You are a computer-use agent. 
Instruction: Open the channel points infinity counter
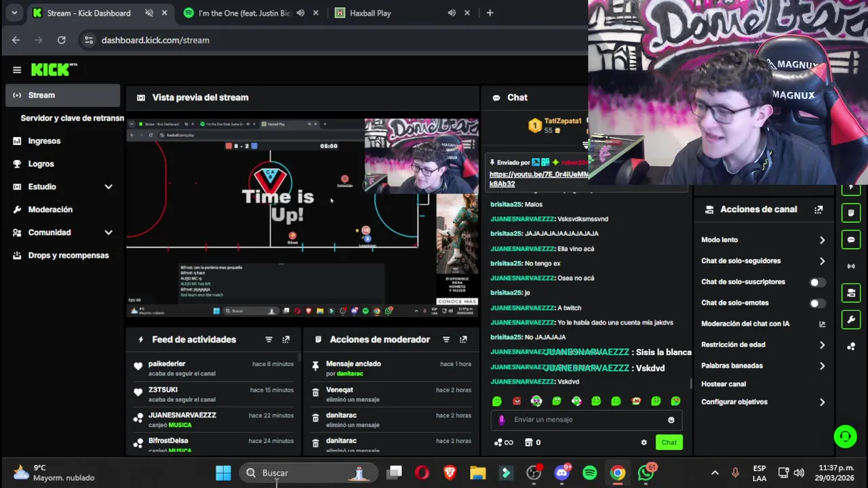pos(504,443)
